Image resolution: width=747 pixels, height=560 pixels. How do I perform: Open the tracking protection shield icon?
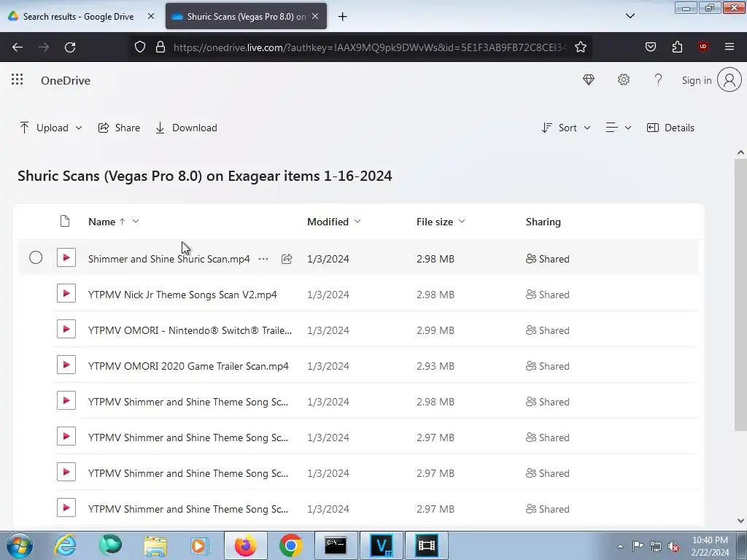point(139,47)
